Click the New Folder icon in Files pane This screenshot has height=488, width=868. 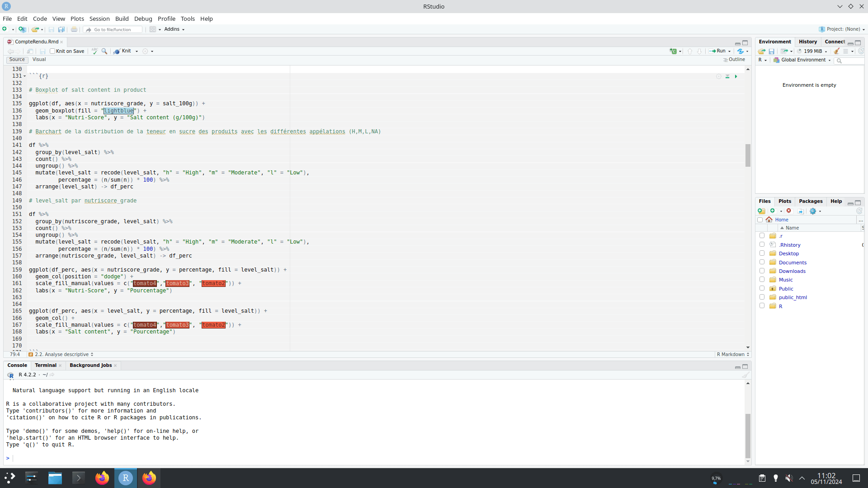pyautogui.click(x=762, y=211)
